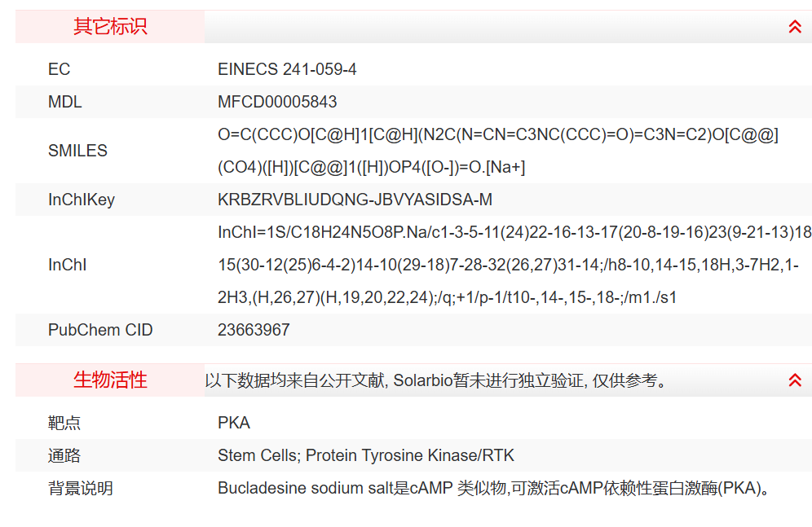Click the 靶点 row label

click(x=64, y=423)
